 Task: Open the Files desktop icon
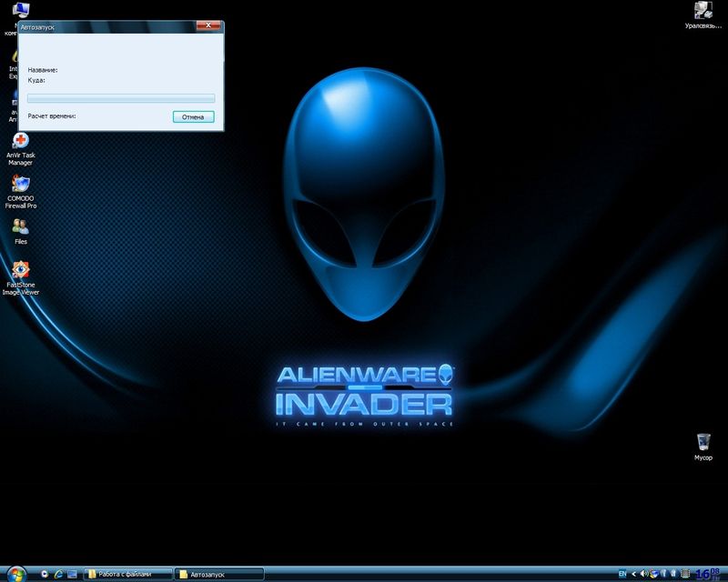click(x=20, y=231)
